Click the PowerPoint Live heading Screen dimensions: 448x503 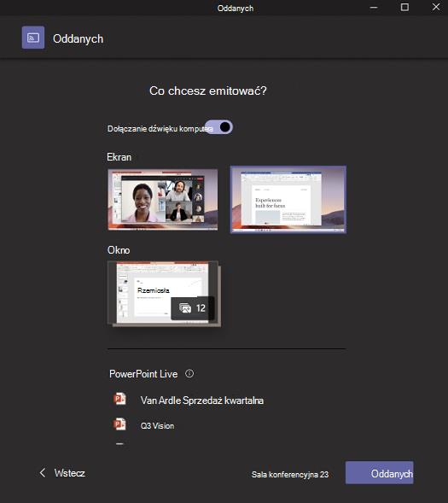(143, 374)
